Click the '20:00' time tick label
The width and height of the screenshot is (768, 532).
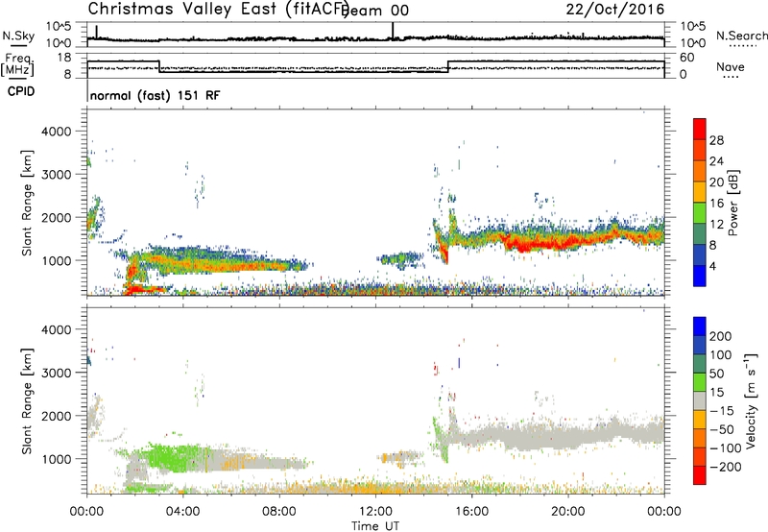tap(567, 512)
